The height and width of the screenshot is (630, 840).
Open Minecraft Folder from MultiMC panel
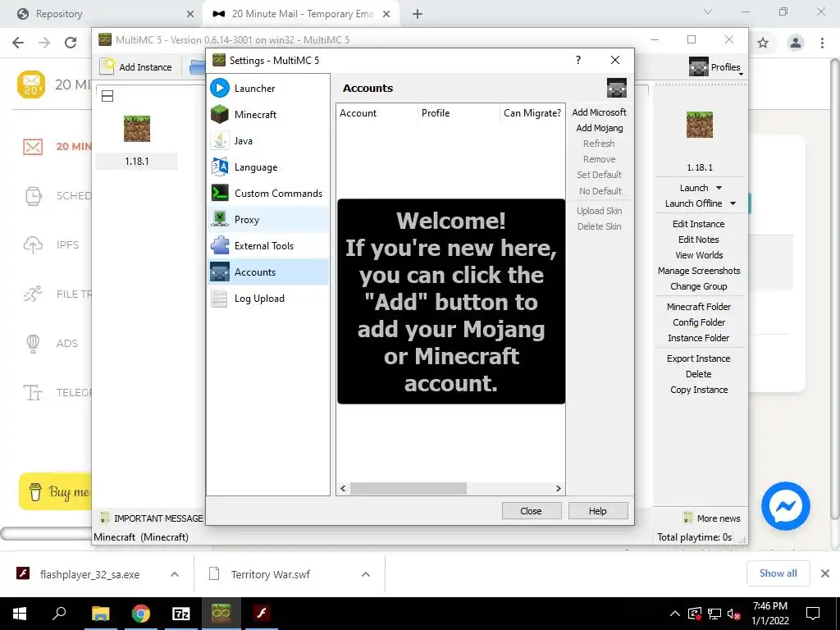(699, 307)
